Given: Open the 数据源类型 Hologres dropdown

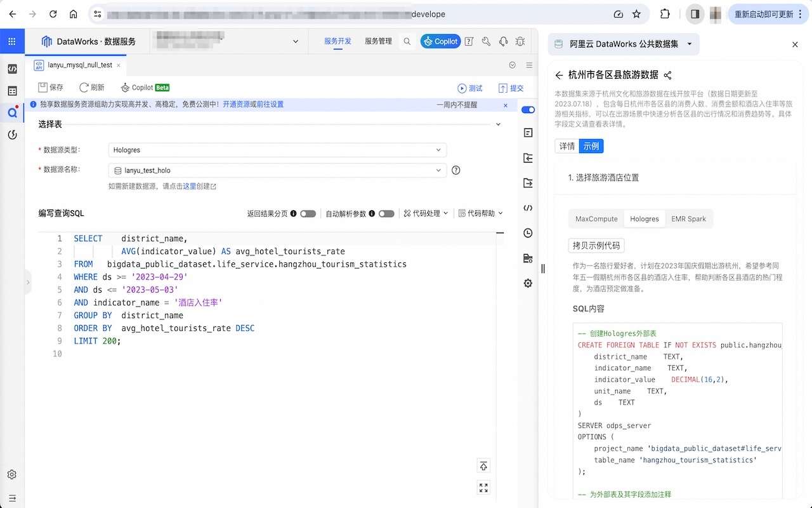Looking at the screenshot, I should 277,150.
